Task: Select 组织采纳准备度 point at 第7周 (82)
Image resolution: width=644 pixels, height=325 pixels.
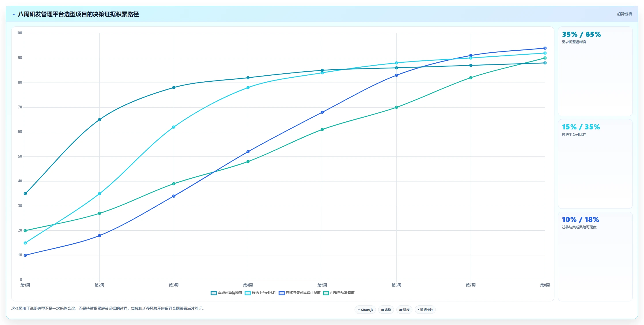Action: (x=471, y=78)
